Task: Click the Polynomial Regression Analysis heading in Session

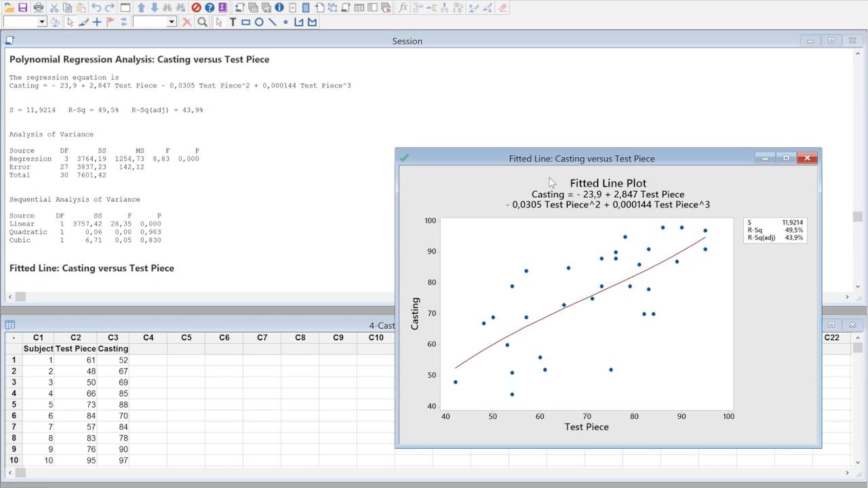Action: pos(139,59)
